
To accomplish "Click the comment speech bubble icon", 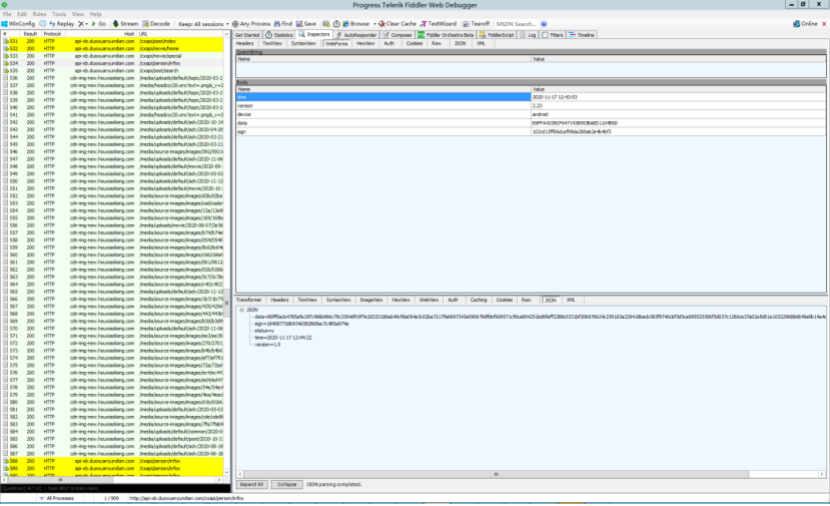I will [42, 24].
